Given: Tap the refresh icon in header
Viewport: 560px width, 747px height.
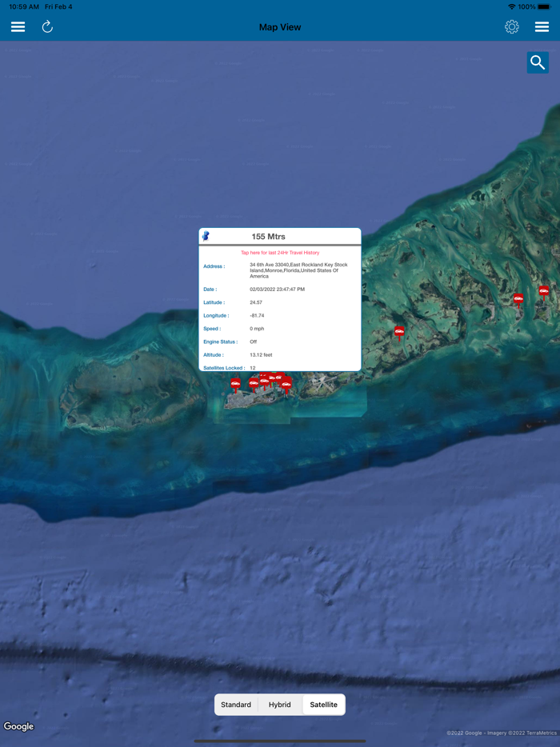Looking at the screenshot, I should tap(47, 26).
